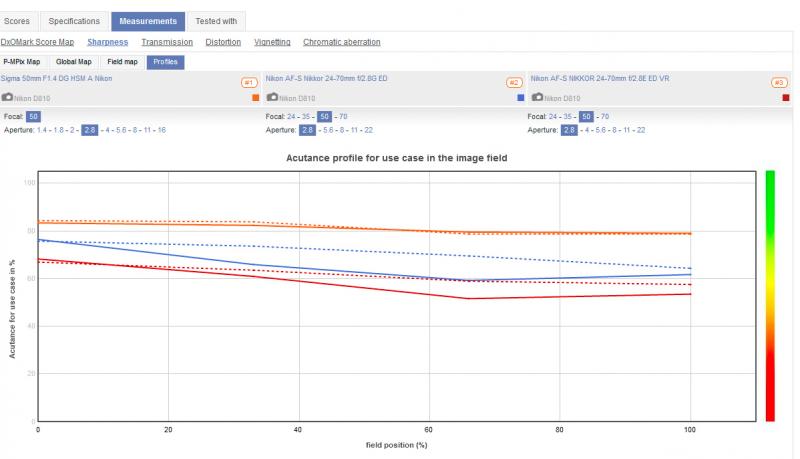Viewport: 800px width, 459px height.
Task: Choose focal 24 for the f/2.8G lens
Action: (291, 116)
